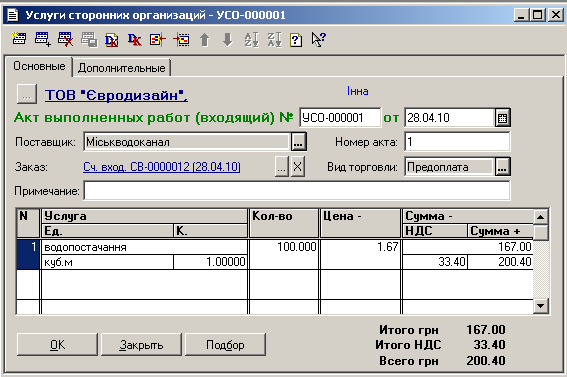Select the sum cell 167.00 in the table
567x377 pixels.
468,247
